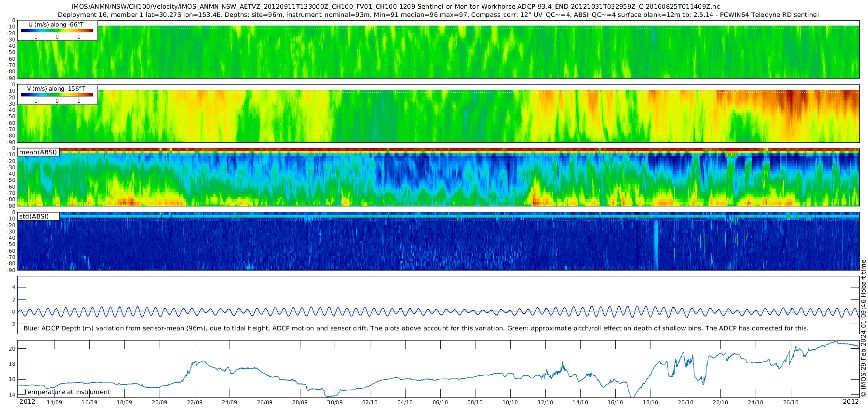
Task: Select the mean(ABSI) panel label
Action: point(38,152)
